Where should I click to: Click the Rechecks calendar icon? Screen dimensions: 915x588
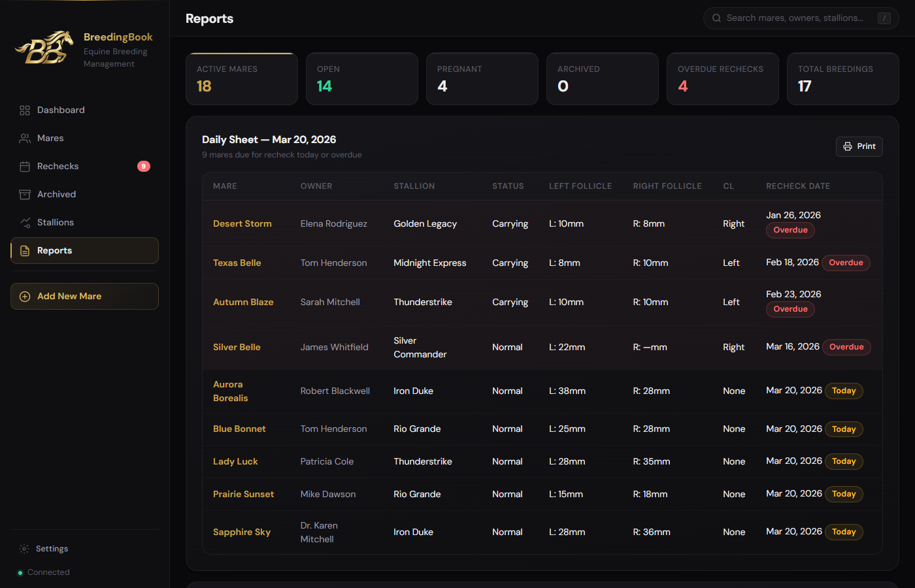click(x=25, y=167)
